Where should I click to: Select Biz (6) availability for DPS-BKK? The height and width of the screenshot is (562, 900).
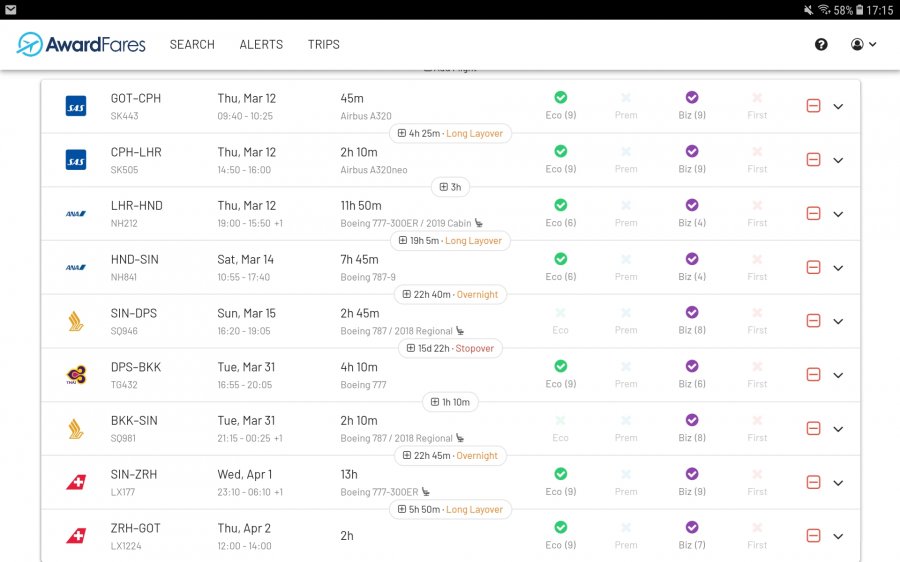click(x=692, y=373)
